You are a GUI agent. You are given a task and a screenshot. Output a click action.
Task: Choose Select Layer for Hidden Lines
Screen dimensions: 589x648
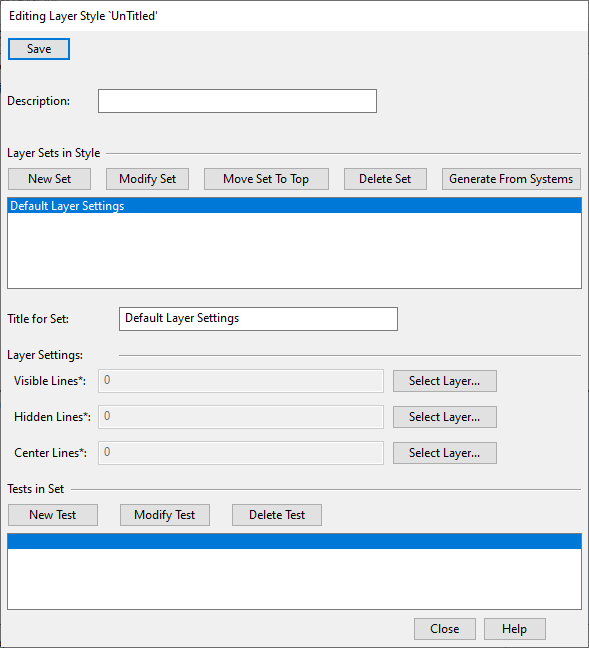tap(445, 417)
